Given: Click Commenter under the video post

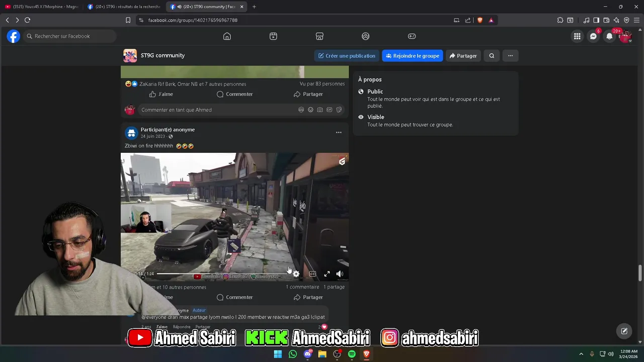Looking at the screenshot, I should [234, 297].
